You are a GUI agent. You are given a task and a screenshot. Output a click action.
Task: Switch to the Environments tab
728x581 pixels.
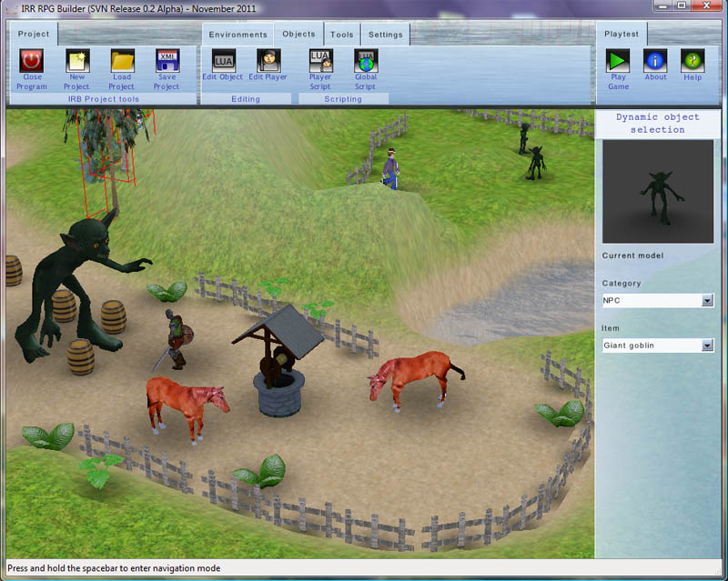(238, 35)
